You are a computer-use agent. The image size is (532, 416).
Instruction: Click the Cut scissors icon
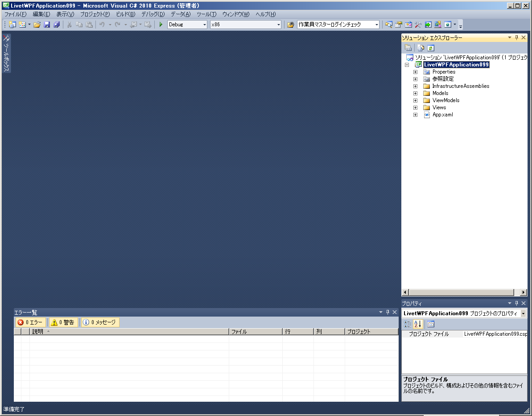[69, 25]
